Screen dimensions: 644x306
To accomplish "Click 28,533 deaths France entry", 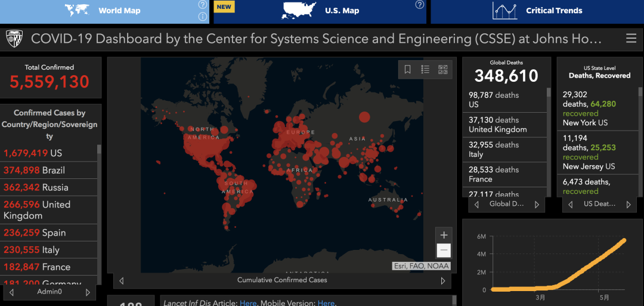I will click(x=505, y=175).
